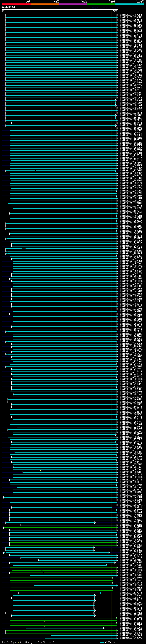Viewport: 146px width, 644px height.
Task: Click the UniRef100_C4JE09 label
Action: (x=131, y=638)
